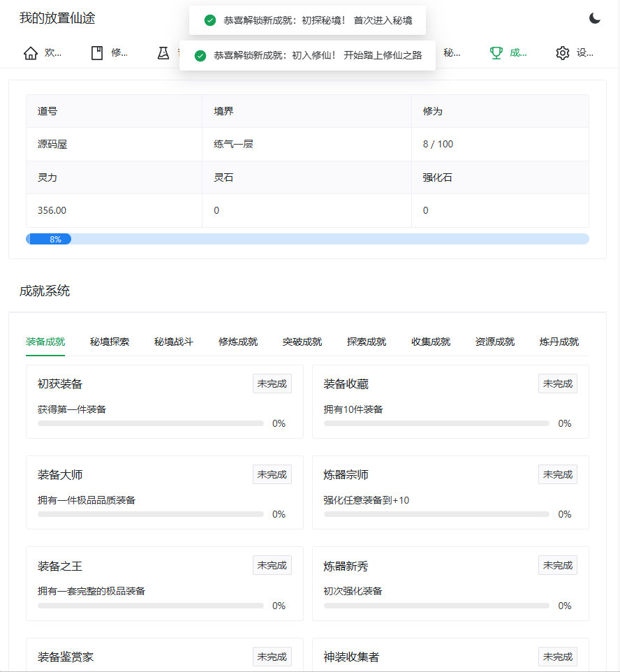The image size is (620, 672).
Task: Open the flask icon in the top navigation
Action: tap(163, 52)
